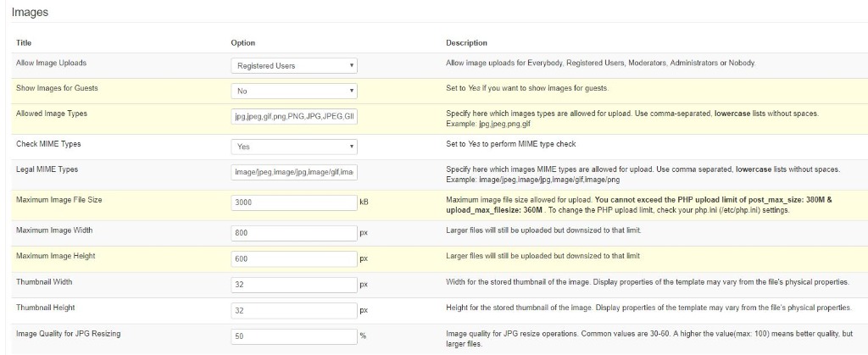Click the Maximum Image Width field
This screenshot has height=355, width=868.
tap(294, 232)
